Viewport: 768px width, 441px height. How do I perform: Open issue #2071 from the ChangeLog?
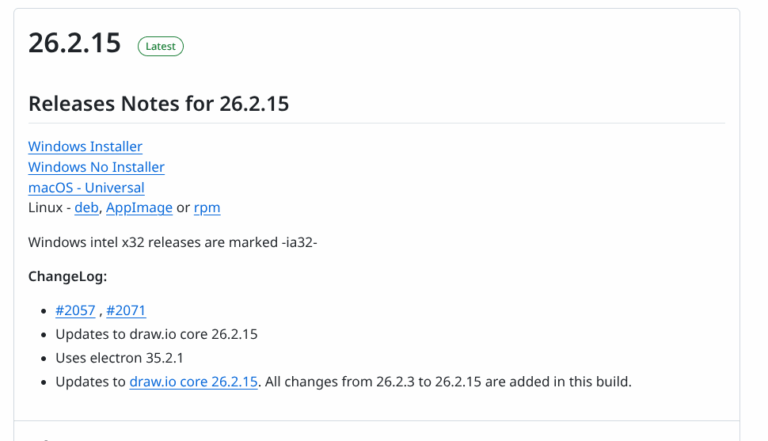pos(126,311)
